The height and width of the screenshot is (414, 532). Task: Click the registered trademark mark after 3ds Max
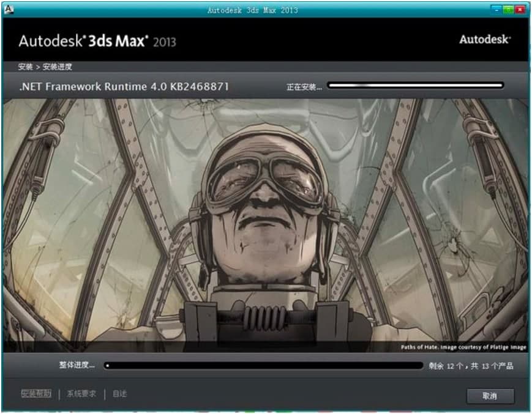pyautogui.click(x=146, y=38)
